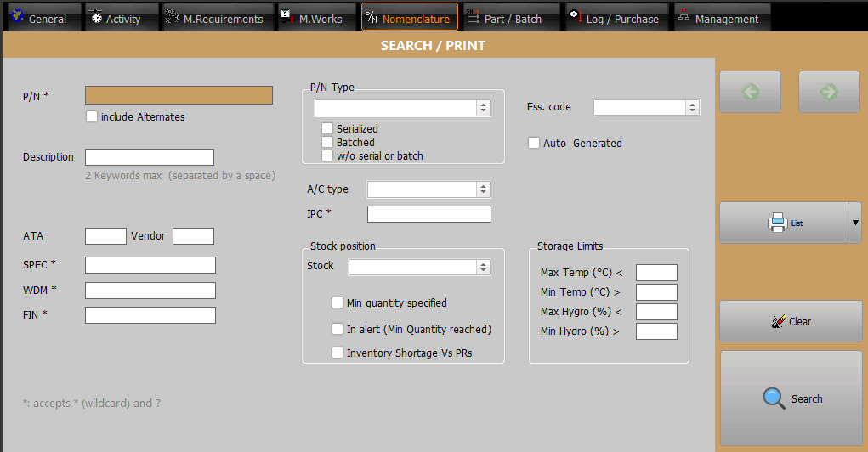Go to the M.Requirements tab
Screen dimensions: 868x452
click(218, 17)
